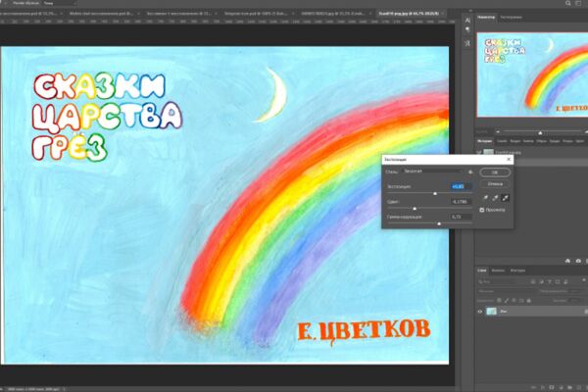Select the white point eyedropper in Exposure dialog
The height and width of the screenshot is (392, 588).
[505, 198]
